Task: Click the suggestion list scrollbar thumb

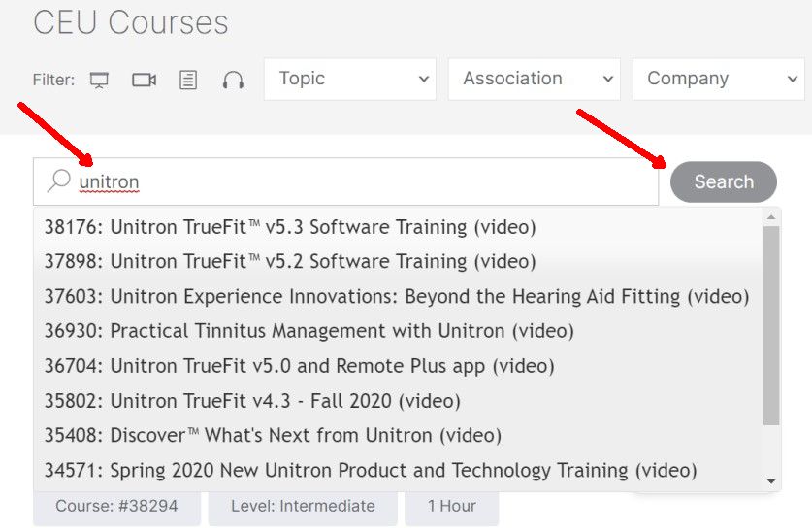Action: [x=771, y=325]
